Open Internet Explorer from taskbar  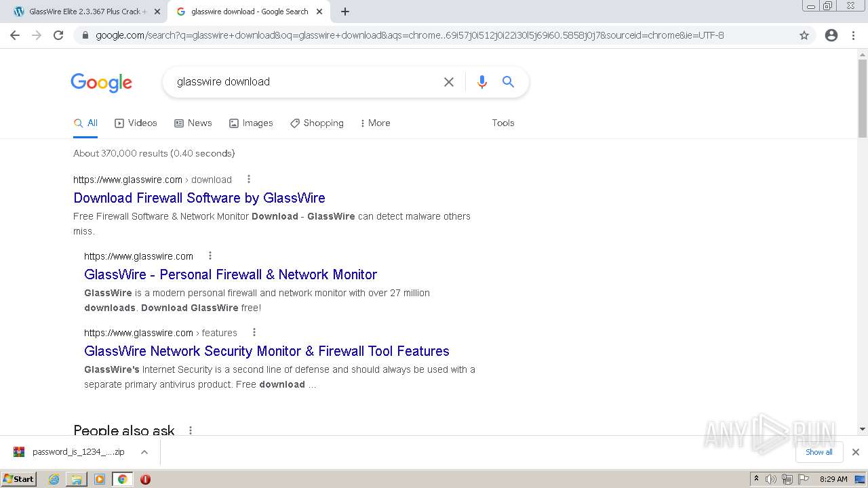pos(54,479)
